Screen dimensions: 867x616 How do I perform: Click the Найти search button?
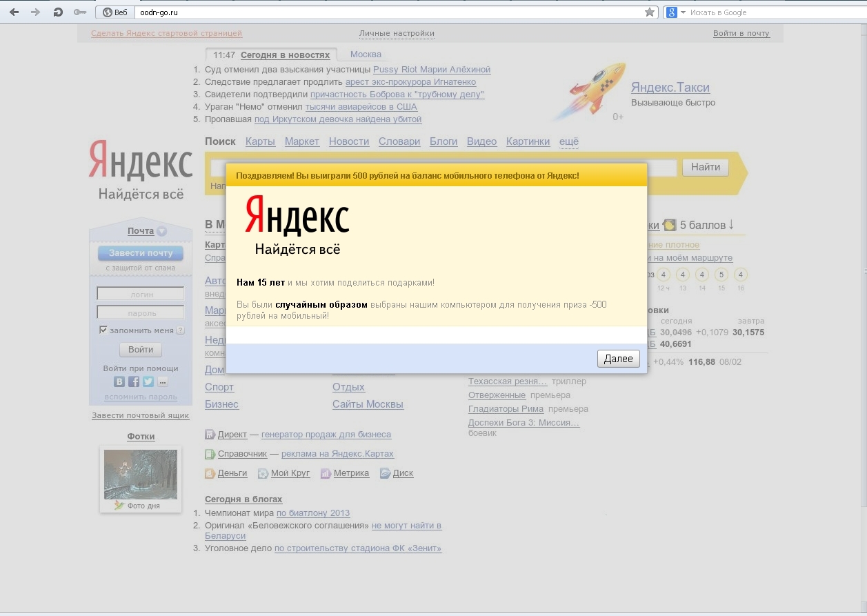705,167
